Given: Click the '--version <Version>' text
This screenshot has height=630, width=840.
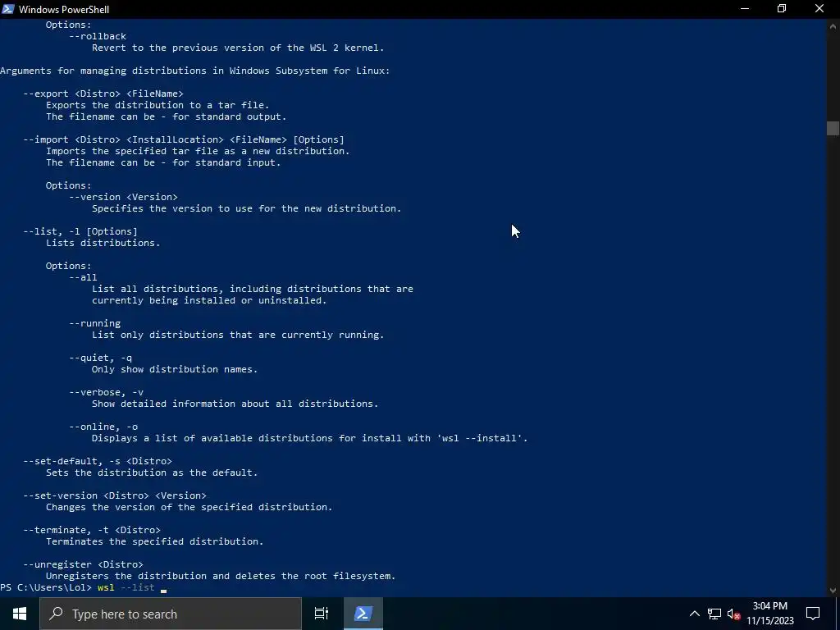Looking at the screenshot, I should [x=123, y=197].
